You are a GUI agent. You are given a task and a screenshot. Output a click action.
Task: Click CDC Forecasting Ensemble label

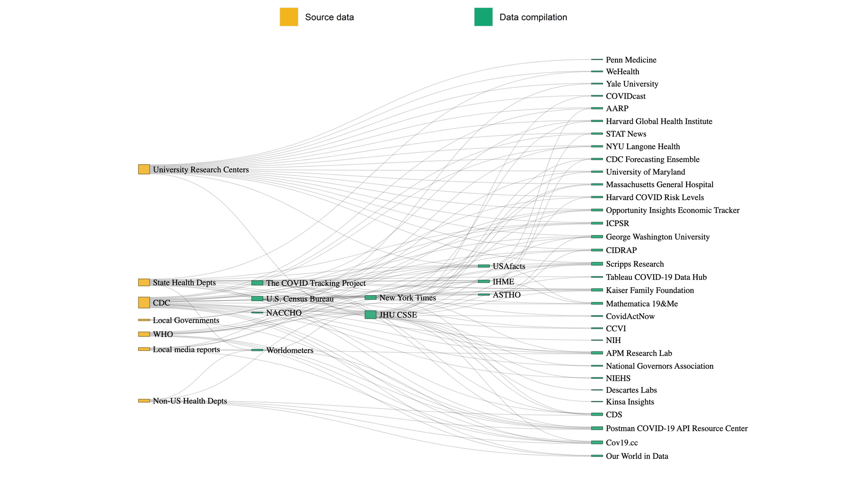(653, 159)
